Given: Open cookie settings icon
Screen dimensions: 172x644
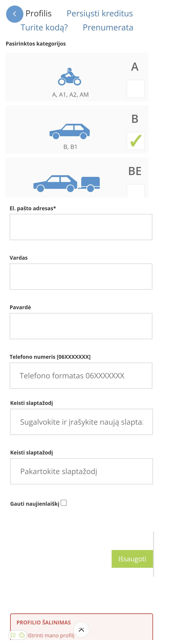Looking at the screenshot, I should coord(22,635).
